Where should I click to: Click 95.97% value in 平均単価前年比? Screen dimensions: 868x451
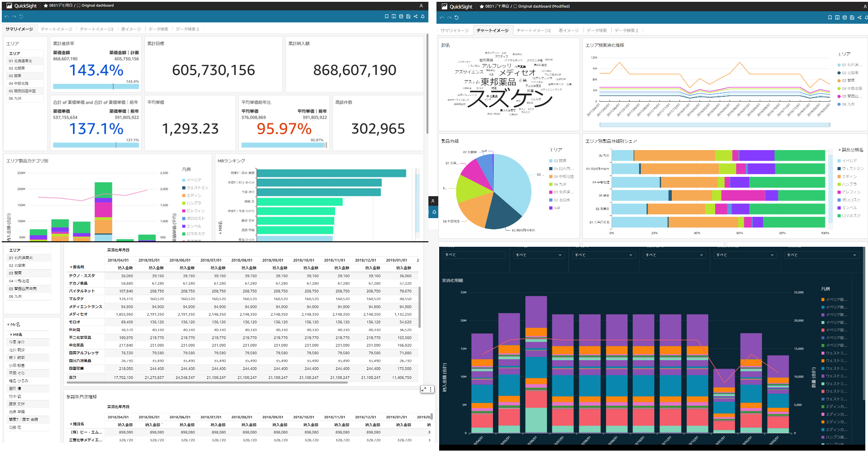pos(284,129)
